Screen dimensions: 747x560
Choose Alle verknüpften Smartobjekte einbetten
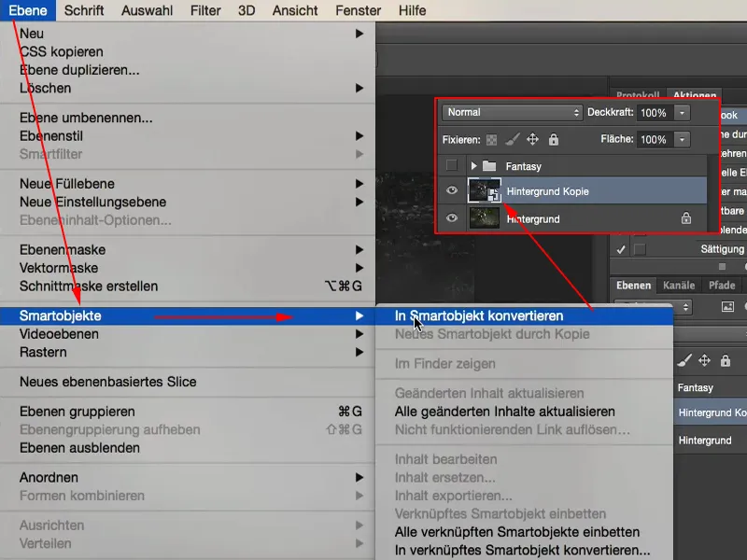[525, 532]
